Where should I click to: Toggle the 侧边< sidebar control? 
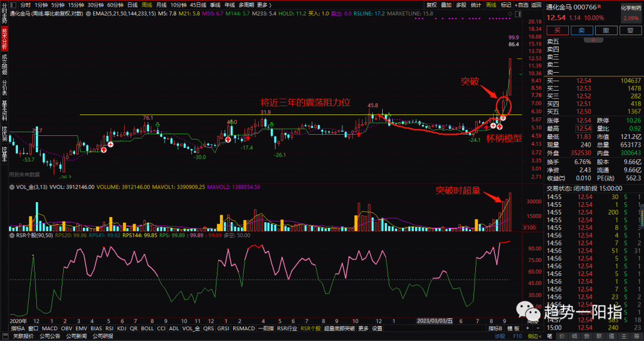534,336
